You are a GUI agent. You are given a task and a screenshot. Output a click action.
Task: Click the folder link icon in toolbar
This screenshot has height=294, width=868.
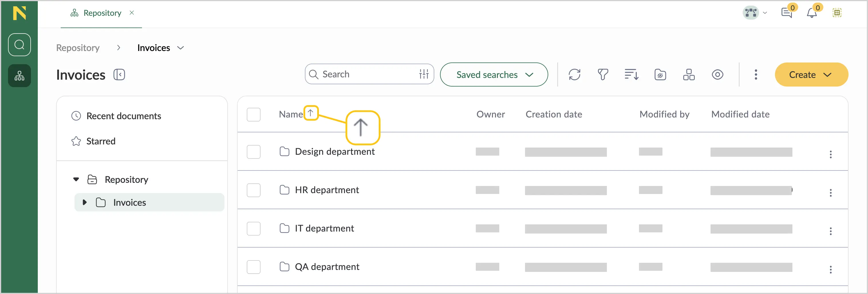(660, 75)
